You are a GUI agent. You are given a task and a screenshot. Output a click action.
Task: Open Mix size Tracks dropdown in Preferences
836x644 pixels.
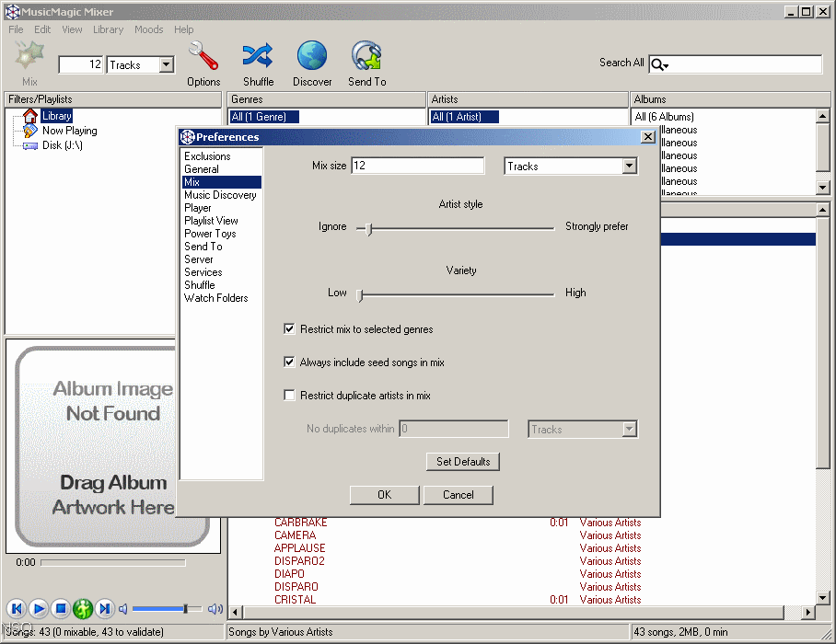pos(629,166)
